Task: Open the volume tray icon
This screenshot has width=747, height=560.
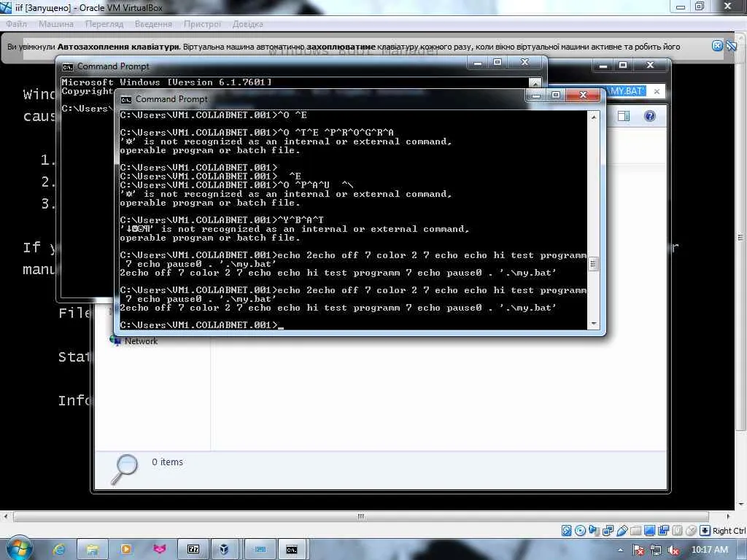Action: click(673, 550)
